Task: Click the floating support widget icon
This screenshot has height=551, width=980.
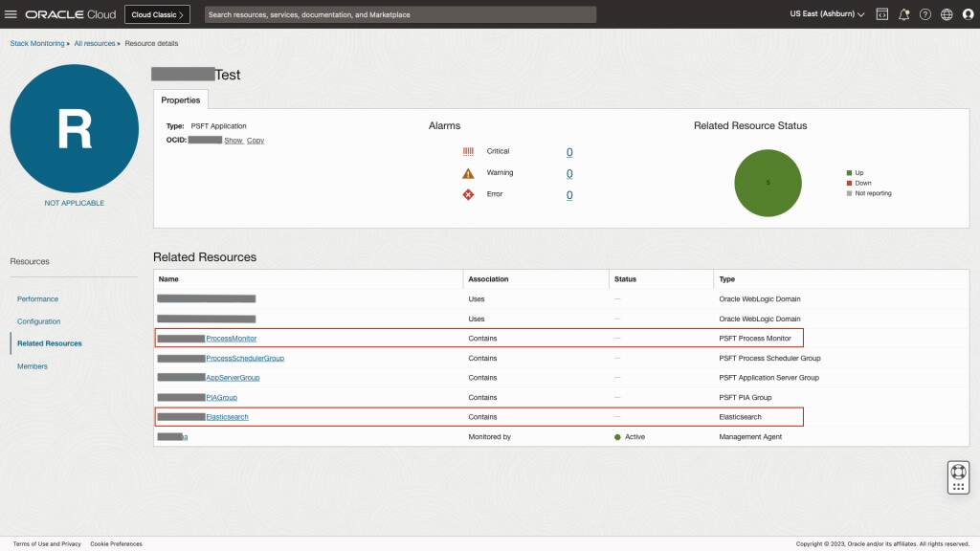Action: [x=956, y=476]
